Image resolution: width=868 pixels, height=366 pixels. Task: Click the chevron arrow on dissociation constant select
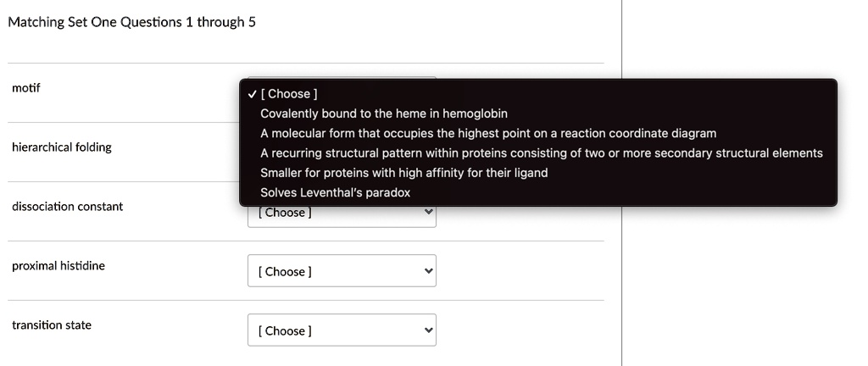point(428,214)
